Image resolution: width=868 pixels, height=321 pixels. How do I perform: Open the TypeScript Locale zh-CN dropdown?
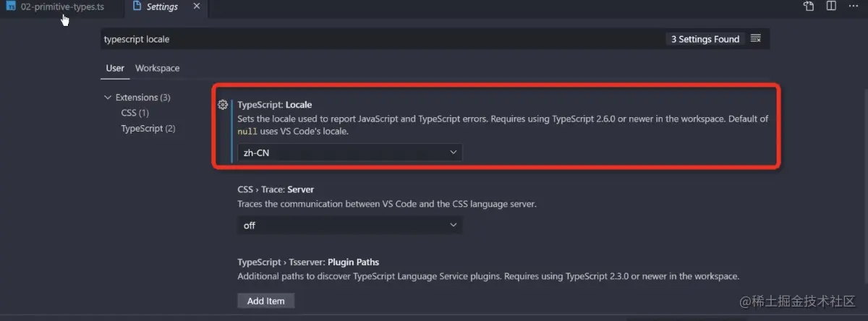pyautogui.click(x=349, y=153)
